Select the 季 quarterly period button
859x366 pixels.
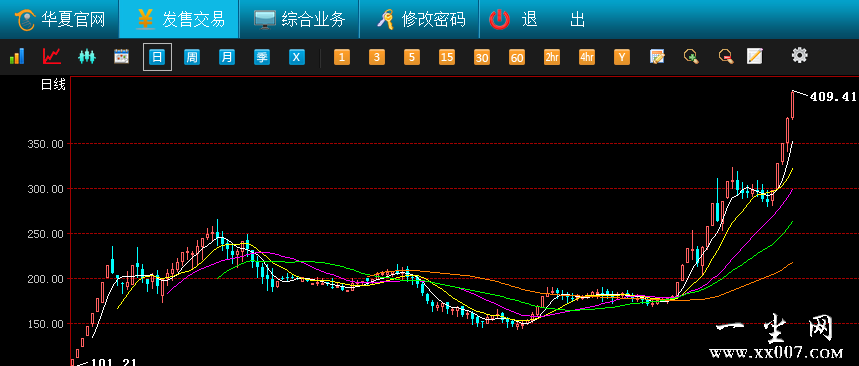pos(262,57)
